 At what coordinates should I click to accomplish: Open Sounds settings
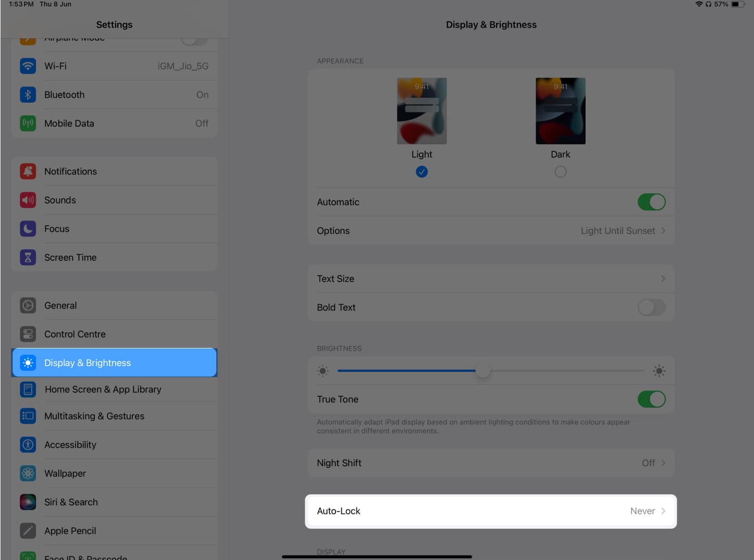(114, 200)
